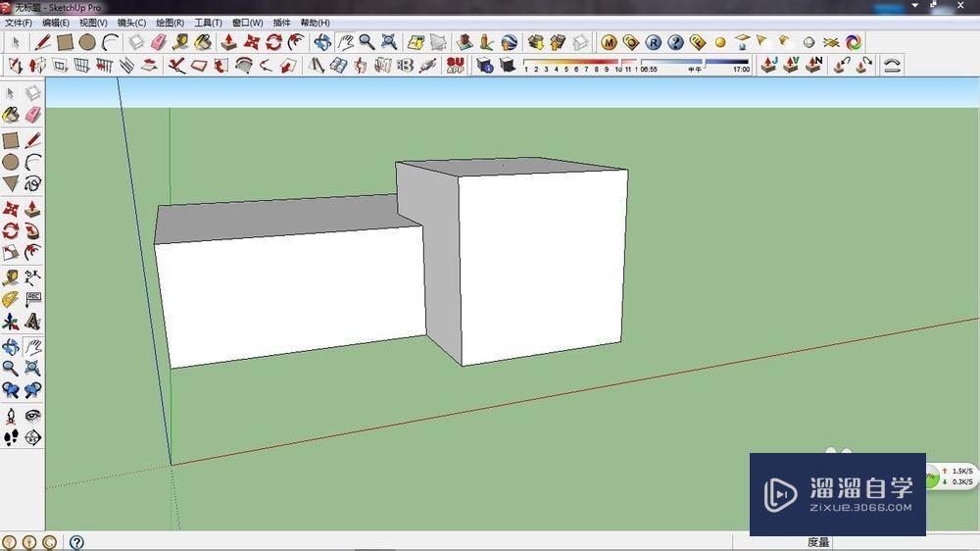Choose the 3D Text tool in left panel
The width and height of the screenshot is (980, 551).
pos(32,322)
